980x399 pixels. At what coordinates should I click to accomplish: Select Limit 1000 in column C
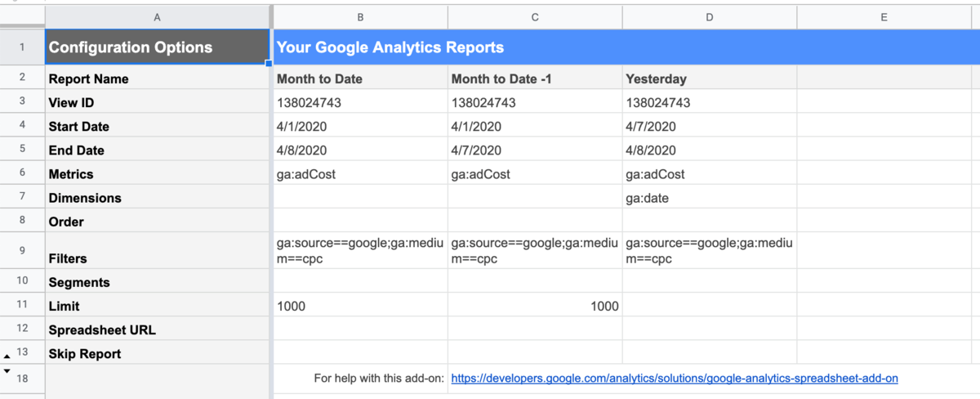point(535,305)
